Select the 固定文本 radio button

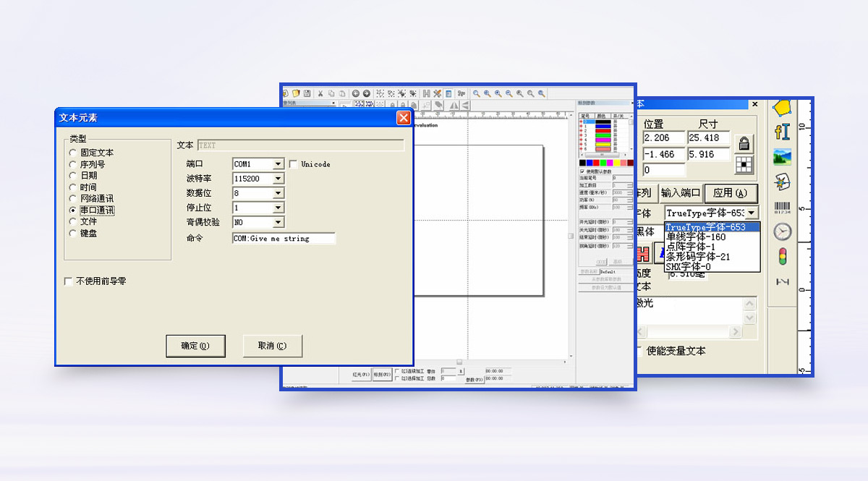point(73,153)
